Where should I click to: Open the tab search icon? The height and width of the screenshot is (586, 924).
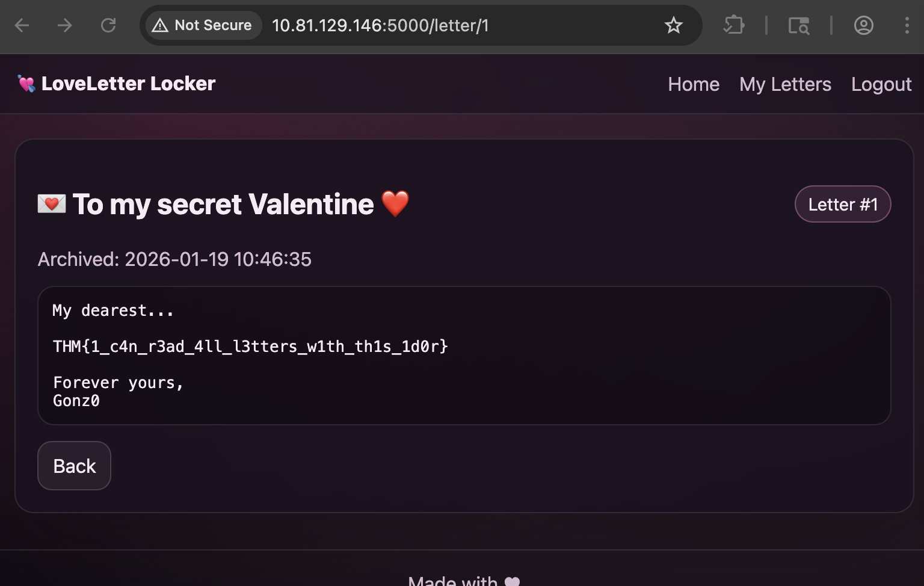point(798,25)
